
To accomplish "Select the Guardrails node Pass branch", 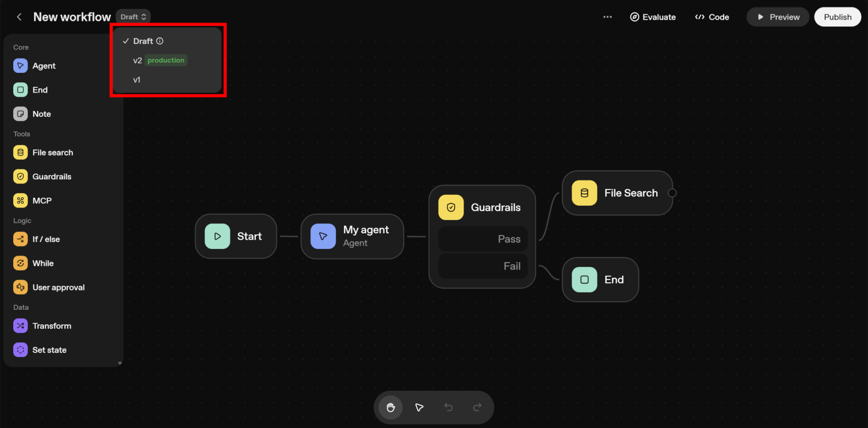I will tap(483, 239).
